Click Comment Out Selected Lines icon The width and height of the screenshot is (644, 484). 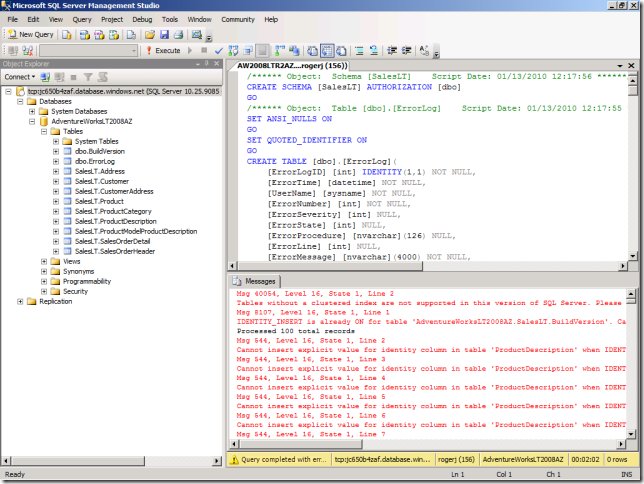click(359, 51)
